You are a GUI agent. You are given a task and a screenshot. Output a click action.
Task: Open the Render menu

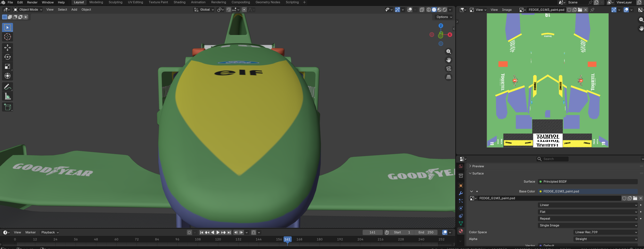point(32,2)
